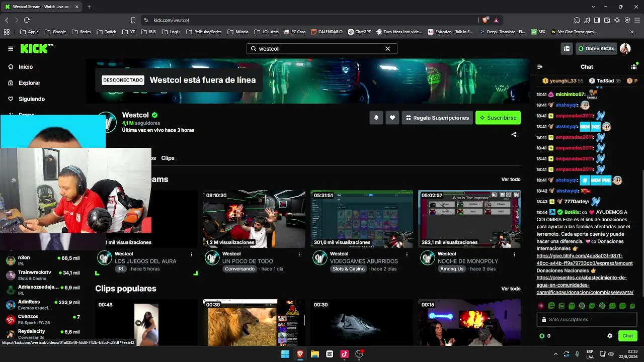Bookmark this page icon

pyautogui.click(x=133, y=20)
